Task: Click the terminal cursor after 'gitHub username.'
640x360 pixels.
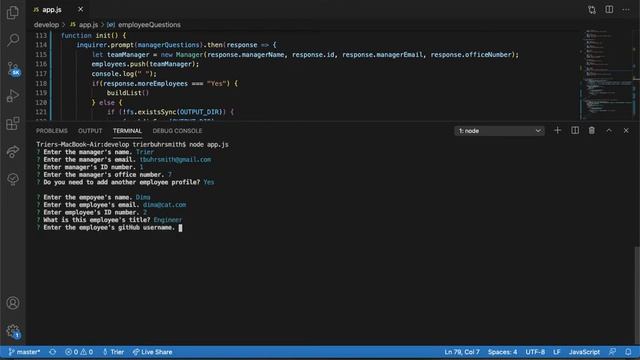Action: 180,228
